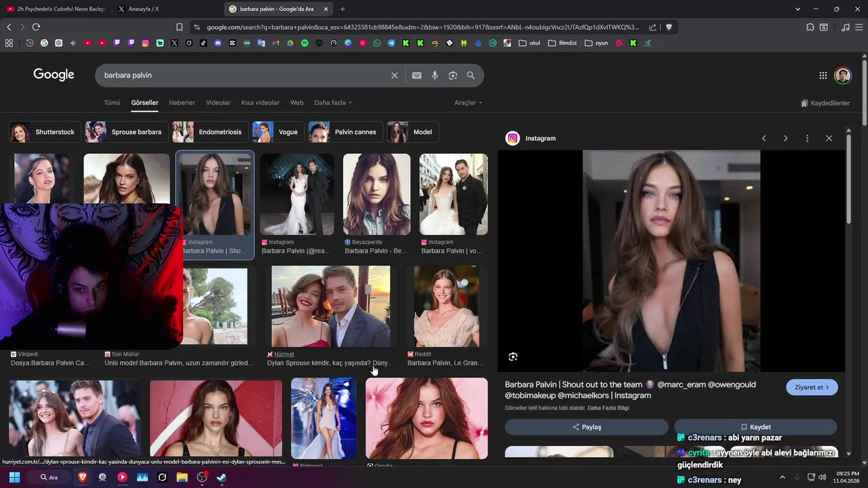The height and width of the screenshot is (488, 868).
Task: Open the TikTok bookmark icon
Action: coord(203,43)
